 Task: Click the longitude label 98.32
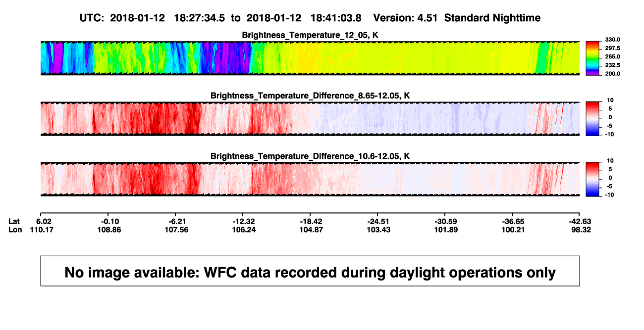(x=581, y=230)
